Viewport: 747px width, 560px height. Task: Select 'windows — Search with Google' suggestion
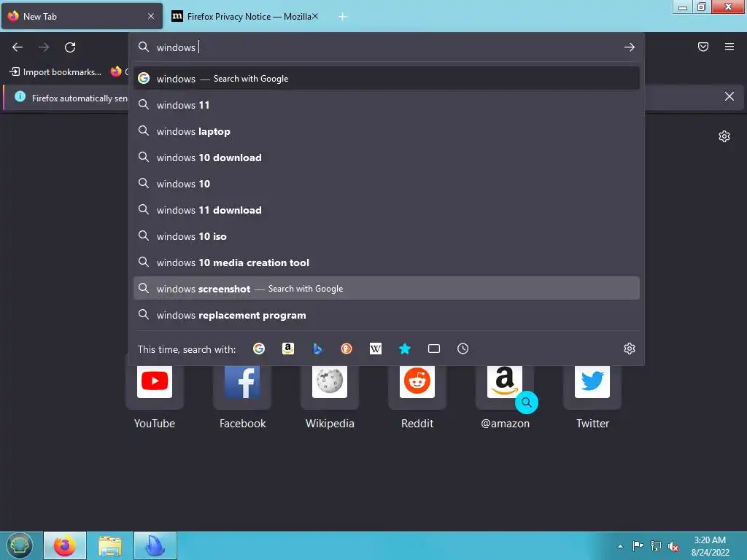(x=387, y=79)
